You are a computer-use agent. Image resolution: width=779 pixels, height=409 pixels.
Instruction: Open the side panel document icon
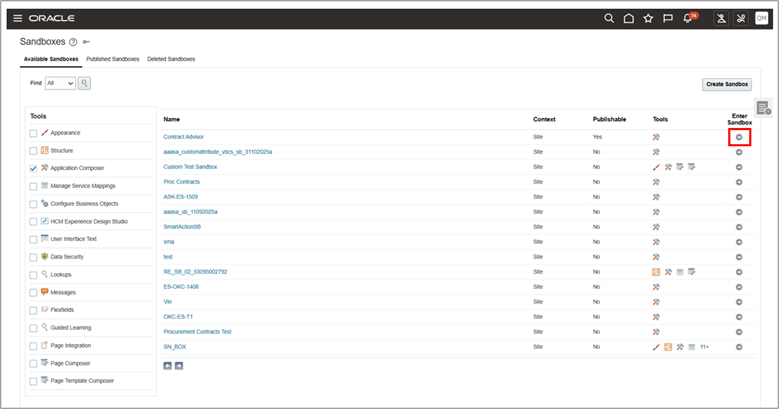click(x=764, y=108)
